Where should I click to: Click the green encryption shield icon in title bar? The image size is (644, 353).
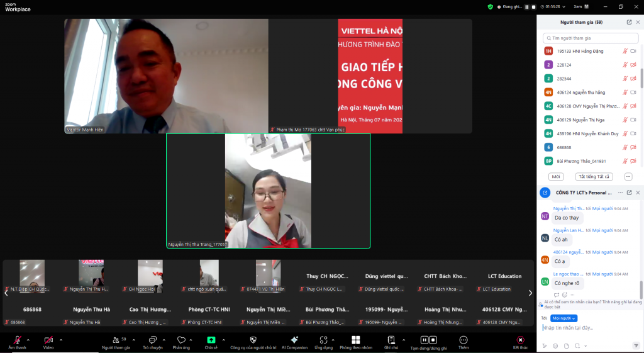click(490, 6)
